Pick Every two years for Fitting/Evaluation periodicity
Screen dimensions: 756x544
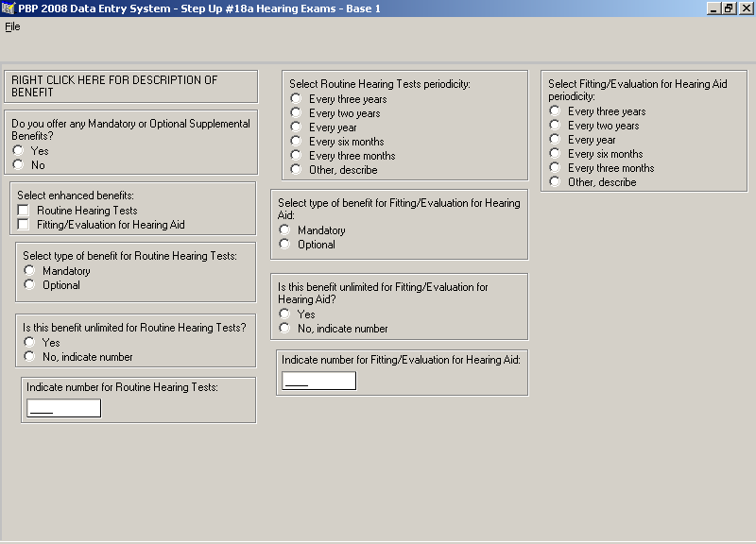[x=555, y=126]
